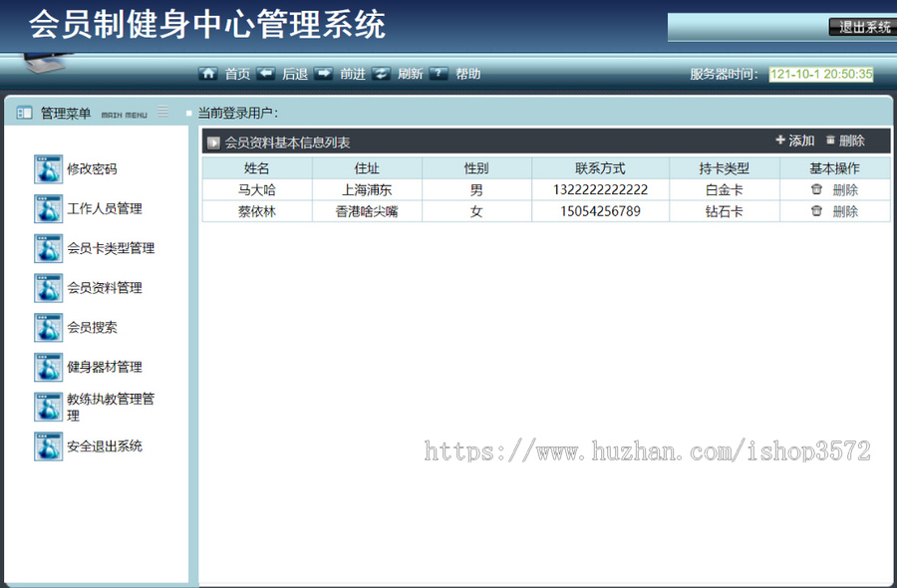Click the 基本操作 column header
The image size is (897, 588).
point(834,168)
